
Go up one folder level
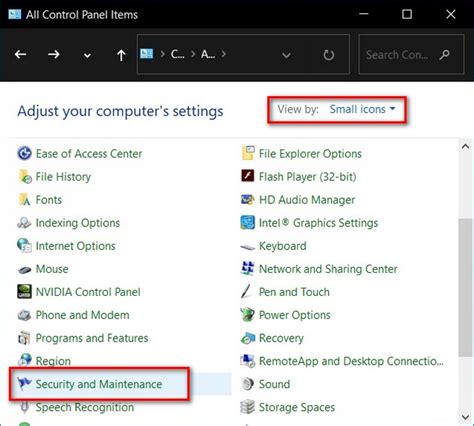click(121, 55)
